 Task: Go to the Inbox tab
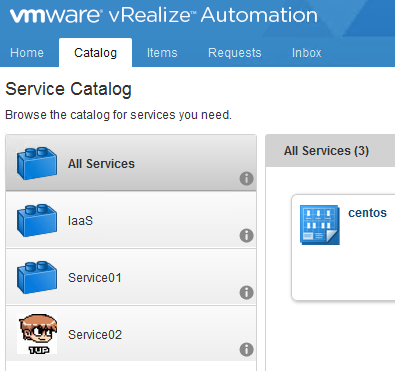click(x=307, y=53)
